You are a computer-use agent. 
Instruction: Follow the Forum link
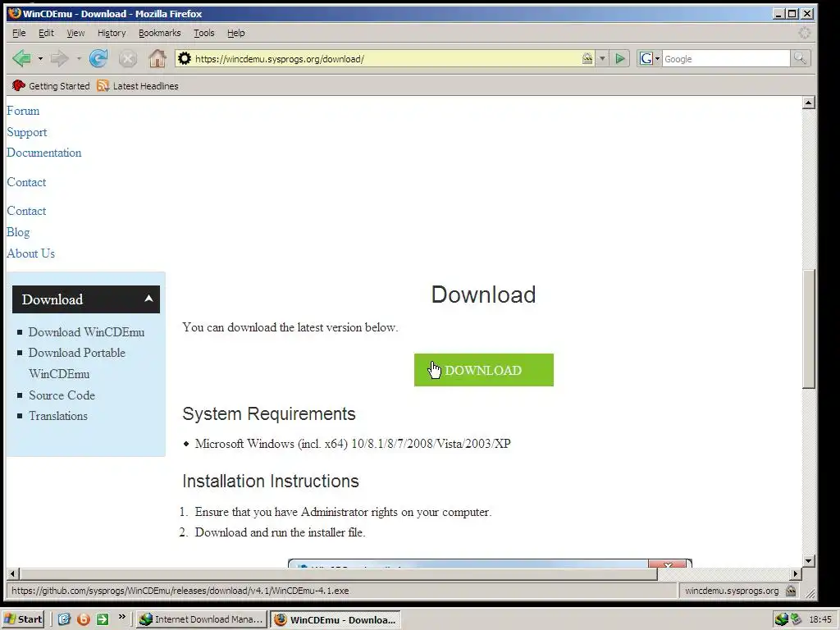tap(23, 111)
